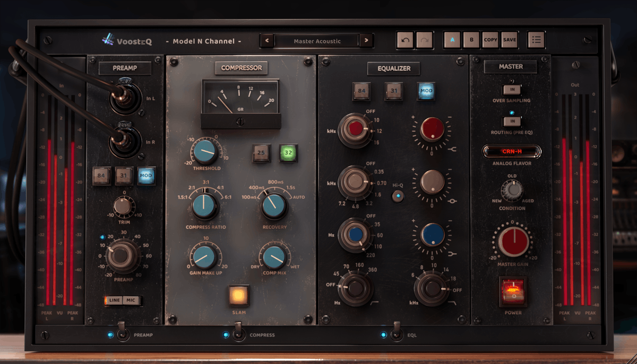Click the output level meter
Screen dimensions: 637x364
(576, 201)
